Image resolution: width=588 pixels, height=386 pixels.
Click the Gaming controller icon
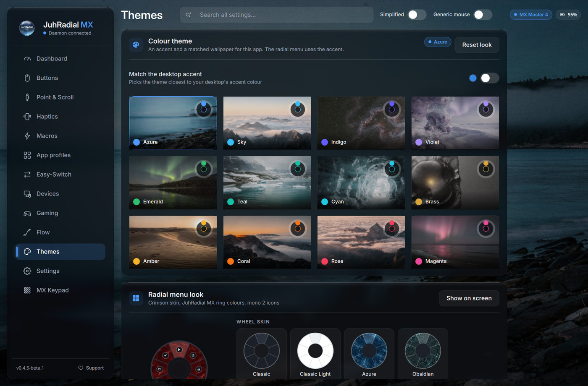(27, 213)
